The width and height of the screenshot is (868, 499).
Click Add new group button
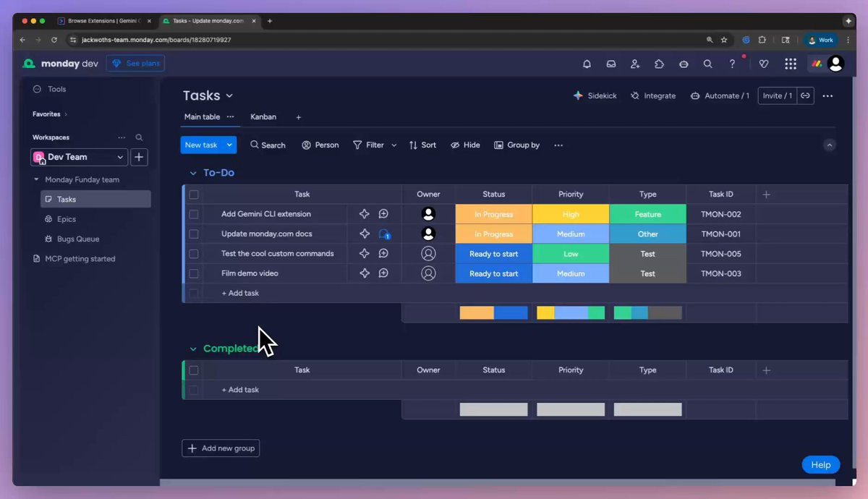click(x=221, y=448)
